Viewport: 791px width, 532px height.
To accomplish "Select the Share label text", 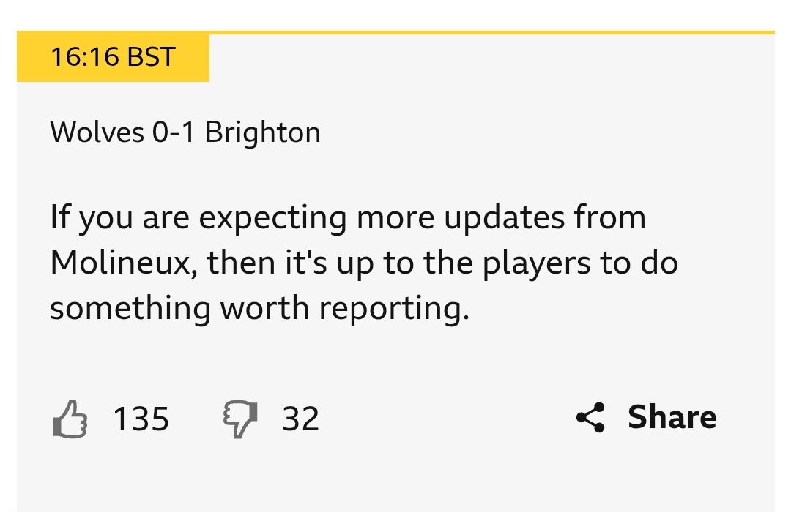I will (x=672, y=417).
